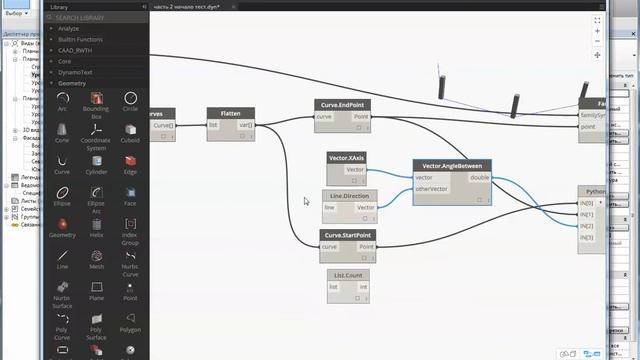Toggle preview checkbox on Flatten node

[x=242, y=136]
